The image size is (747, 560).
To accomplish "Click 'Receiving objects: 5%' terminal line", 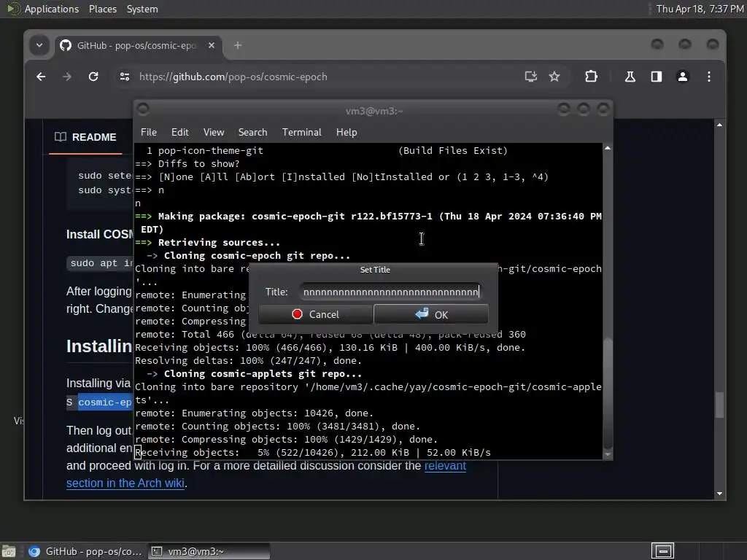I will 312,452.
